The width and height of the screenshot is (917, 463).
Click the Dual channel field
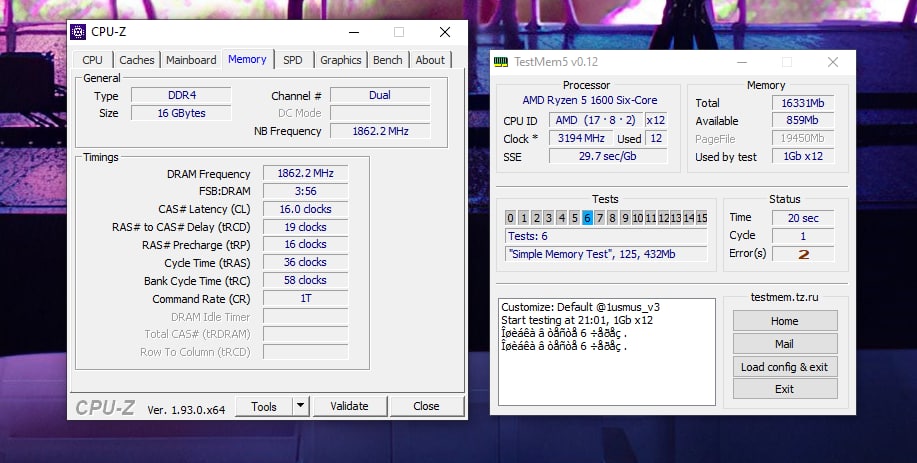(380, 95)
